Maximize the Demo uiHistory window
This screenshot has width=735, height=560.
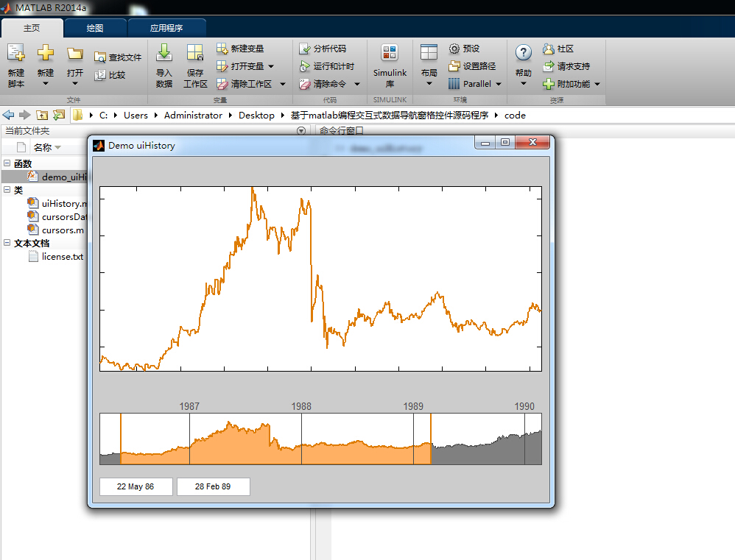click(x=504, y=142)
